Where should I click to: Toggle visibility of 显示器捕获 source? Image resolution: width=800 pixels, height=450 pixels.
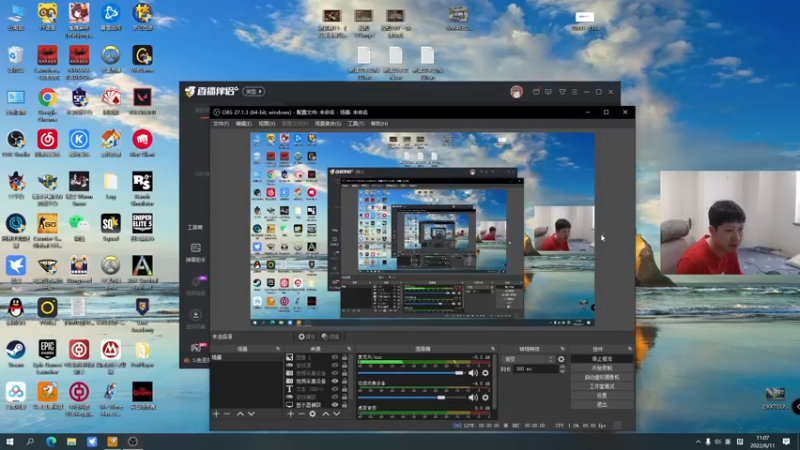(x=335, y=405)
